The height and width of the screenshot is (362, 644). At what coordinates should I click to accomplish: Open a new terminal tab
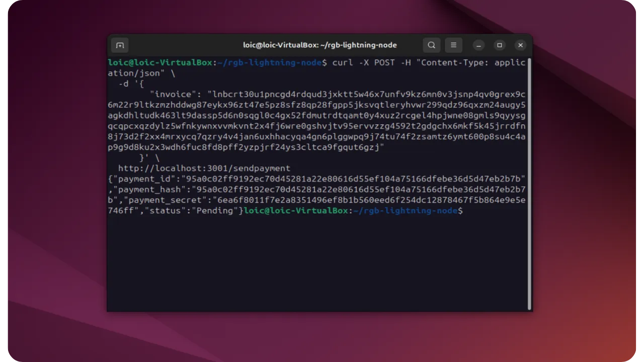pos(120,45)
